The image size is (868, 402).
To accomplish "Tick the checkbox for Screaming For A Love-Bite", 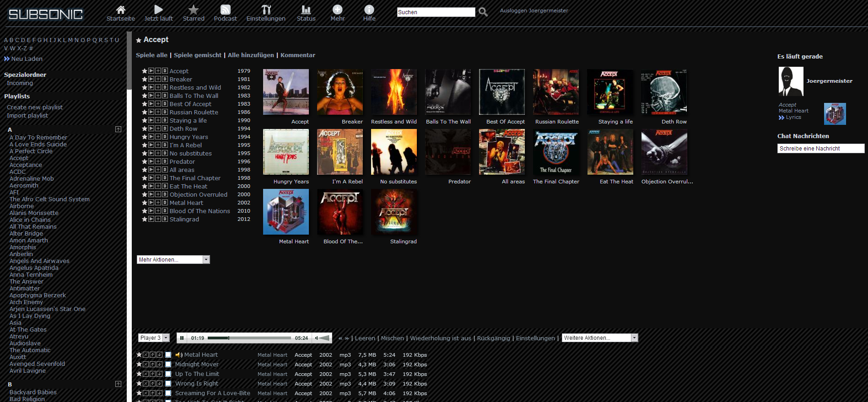I will click(x=168, y=393).
